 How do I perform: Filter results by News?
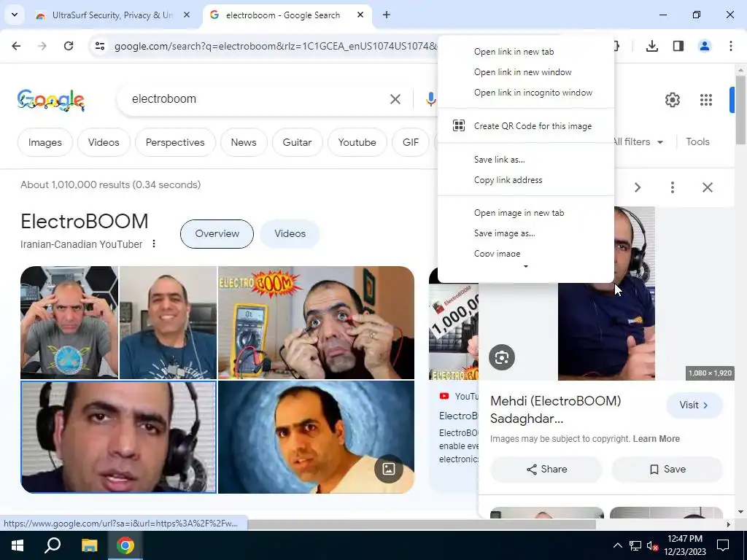[x=244, y=142]
